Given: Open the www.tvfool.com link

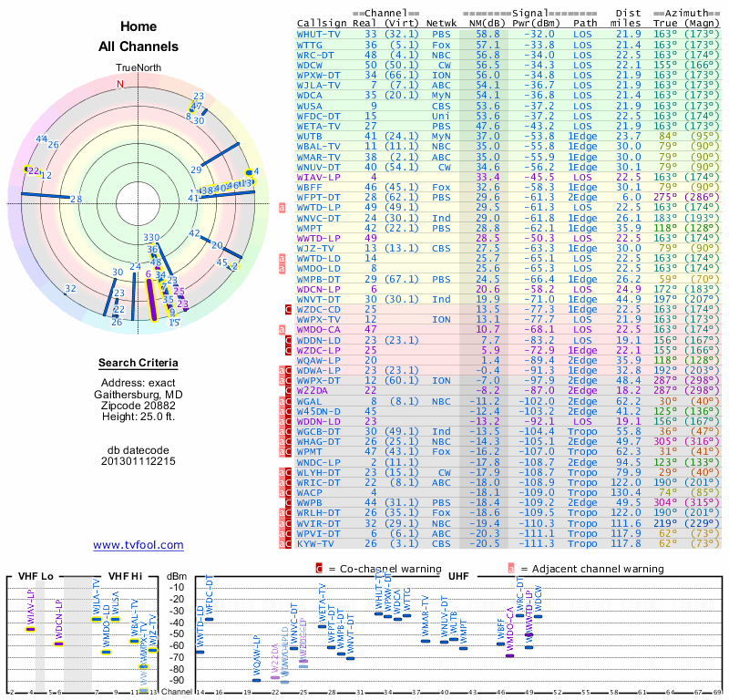Looking at the screenshot, I should pos(139,545).
